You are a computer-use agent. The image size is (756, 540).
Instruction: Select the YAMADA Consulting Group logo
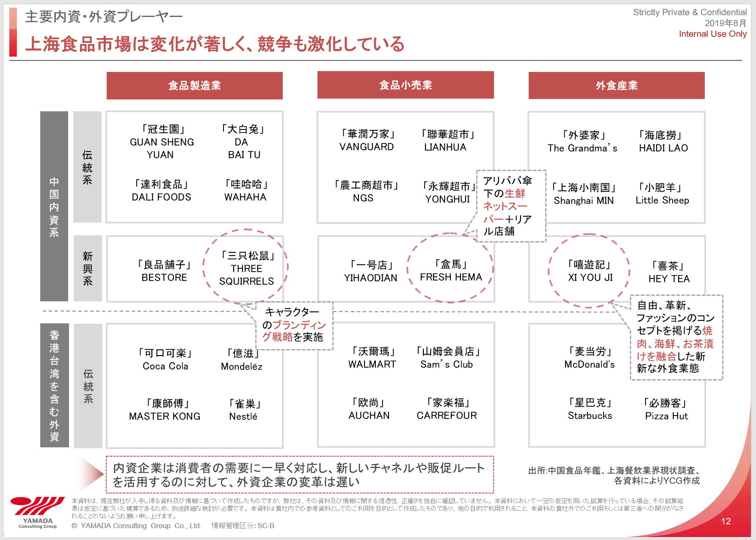tap(38, 512)
